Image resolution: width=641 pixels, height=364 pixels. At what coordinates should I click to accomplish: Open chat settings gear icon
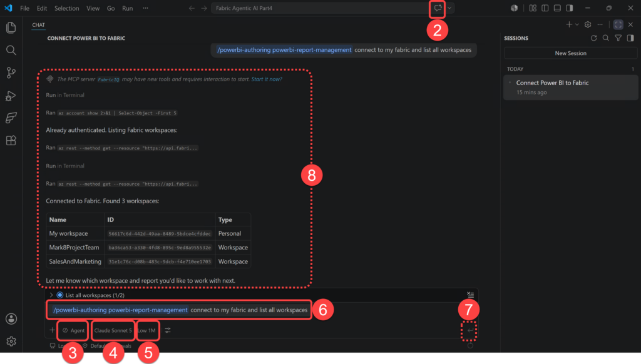[588, 24]
